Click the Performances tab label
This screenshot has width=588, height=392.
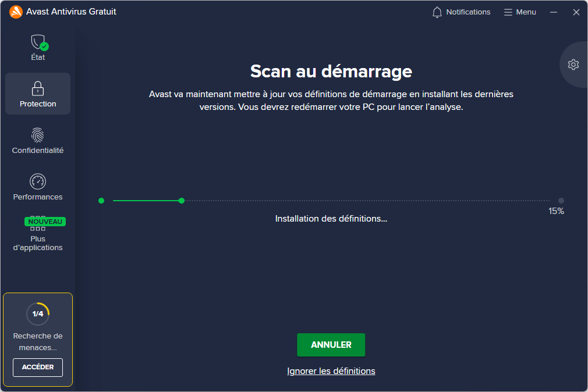tap(37, 197)
